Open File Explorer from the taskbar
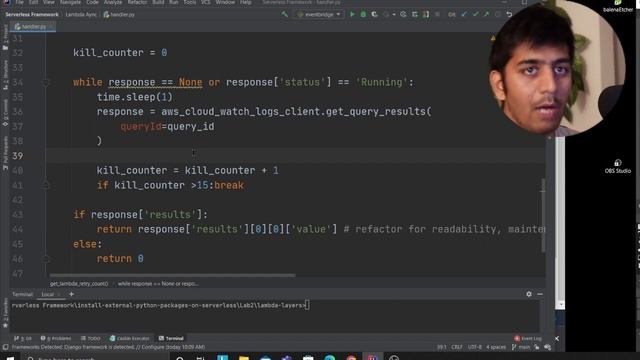Viewport: 640px width, 360px height. (244, 358)
